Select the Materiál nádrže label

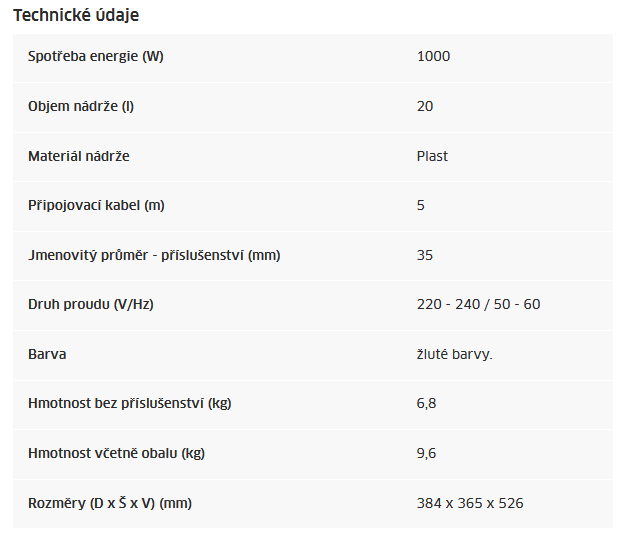tap(79, 156)
